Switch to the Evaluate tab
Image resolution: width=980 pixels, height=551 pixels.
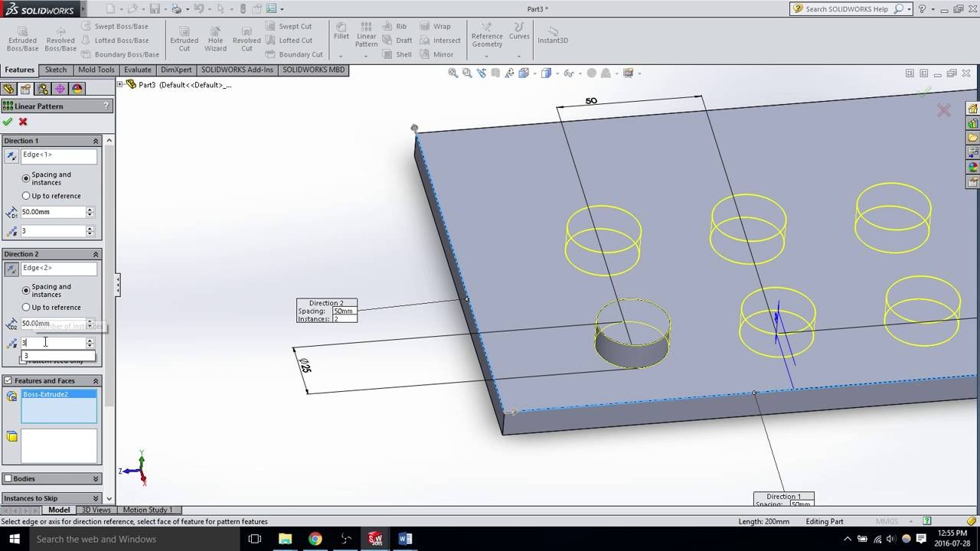pyautogui.click(x=138, y=70)
